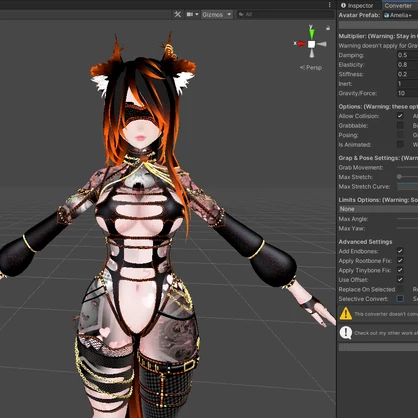Image resolution: width=418 pixels, height=418 pixels.
Task: Open the scene component tools icon
Action: coord(177,14)
